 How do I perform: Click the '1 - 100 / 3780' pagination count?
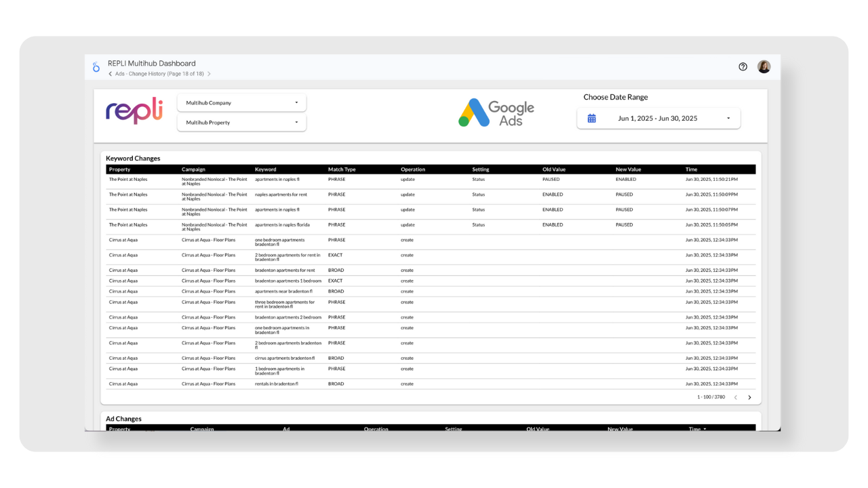[711, 397]
